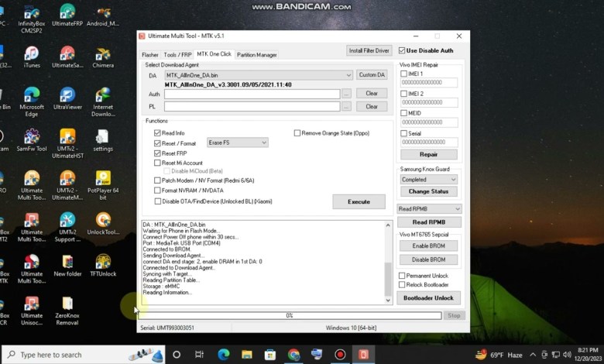Click the Custom DA button
This screenshot has width=604, height=364.
372,74
